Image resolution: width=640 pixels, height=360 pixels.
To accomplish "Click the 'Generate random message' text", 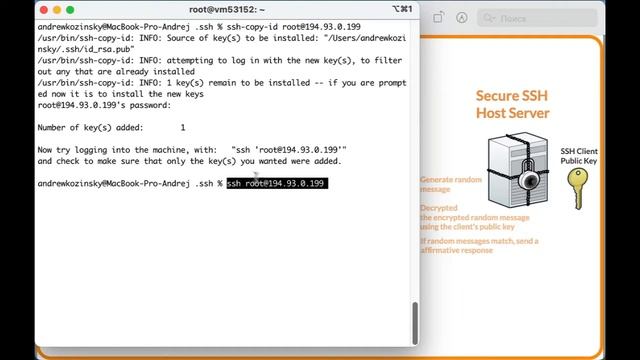I will tap(451, 184).
